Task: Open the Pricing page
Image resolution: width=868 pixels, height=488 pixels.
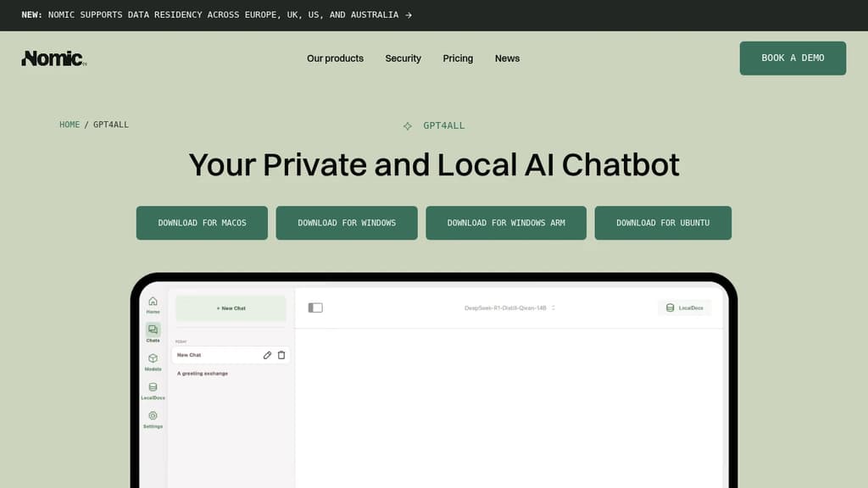Action: pos(458,58)
